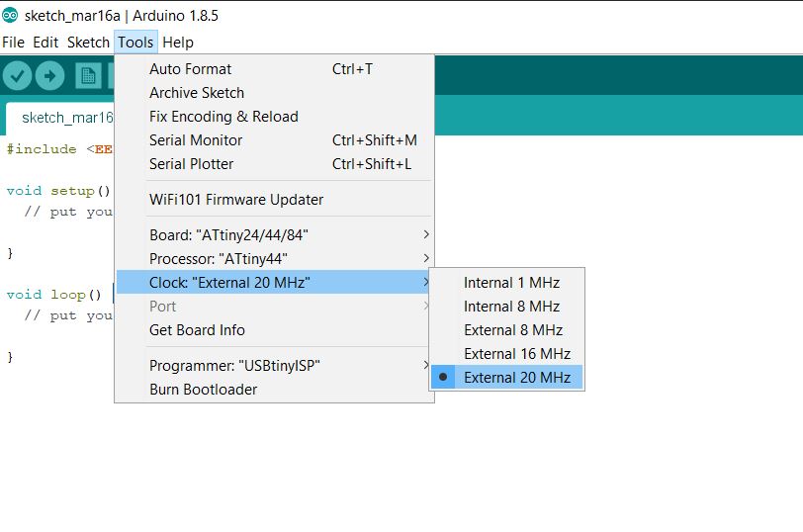Screen dimensions: 803x532
Task: Click Auto Format menu entry
Action: 190,69
